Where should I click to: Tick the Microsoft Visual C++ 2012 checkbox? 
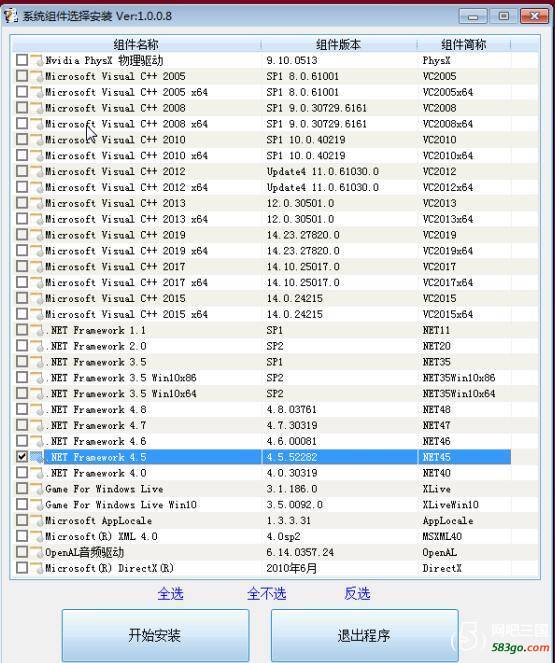point(22,171)
